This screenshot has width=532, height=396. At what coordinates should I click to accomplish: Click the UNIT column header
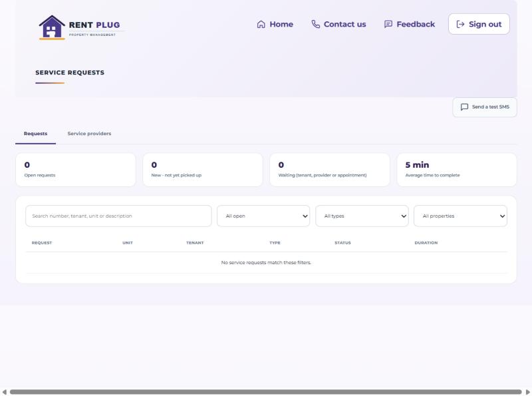point(128,243)
